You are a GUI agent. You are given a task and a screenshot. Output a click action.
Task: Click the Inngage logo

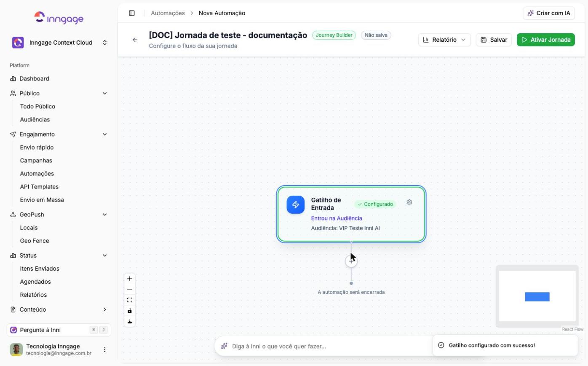tap(59, 18)
